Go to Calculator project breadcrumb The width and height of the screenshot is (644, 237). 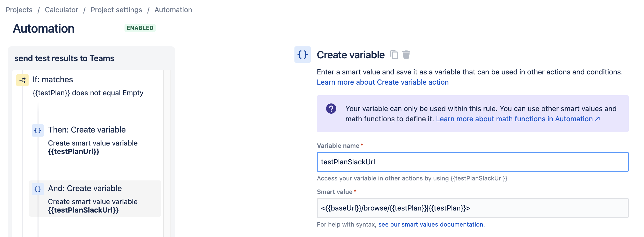[61, 10]
